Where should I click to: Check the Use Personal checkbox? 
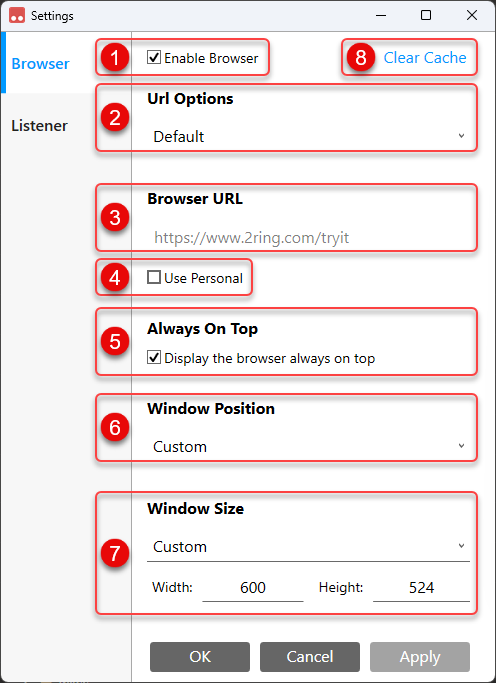pos(154,277)
